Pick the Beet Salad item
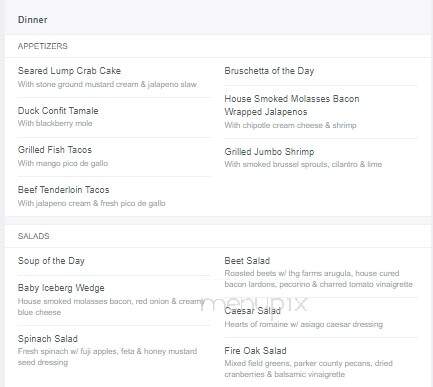Screen dimensions: 433x387 247,261
